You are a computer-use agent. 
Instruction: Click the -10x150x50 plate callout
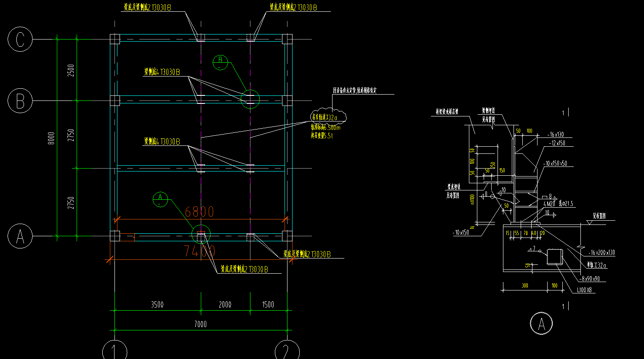point(555,163)
